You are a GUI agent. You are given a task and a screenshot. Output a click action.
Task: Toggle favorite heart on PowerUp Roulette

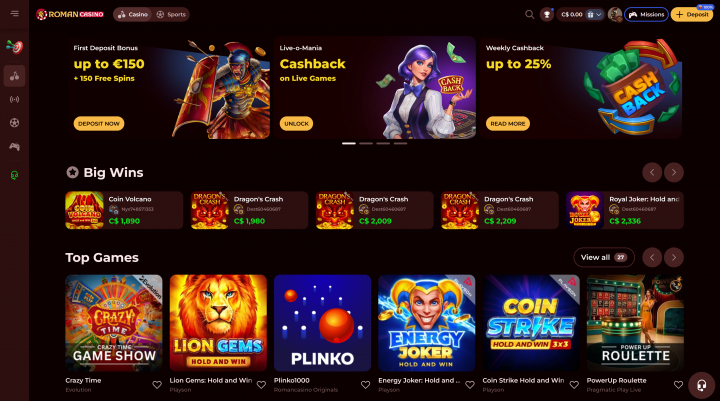coord(678,385)
